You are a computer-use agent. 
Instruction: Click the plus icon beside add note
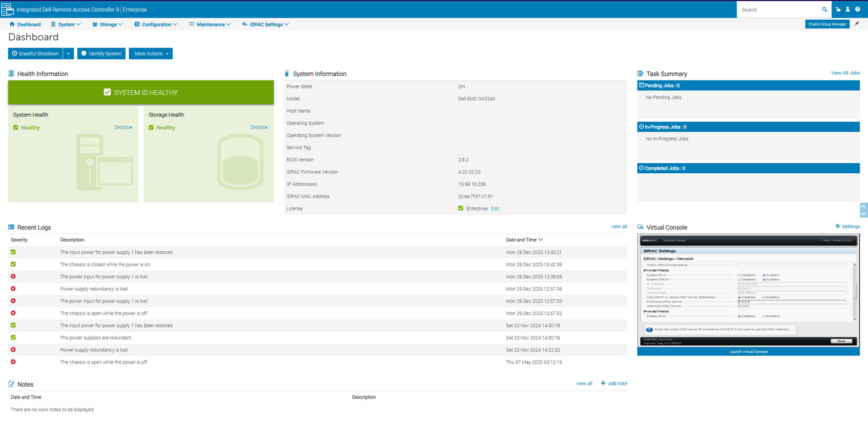tap(603, 384)
